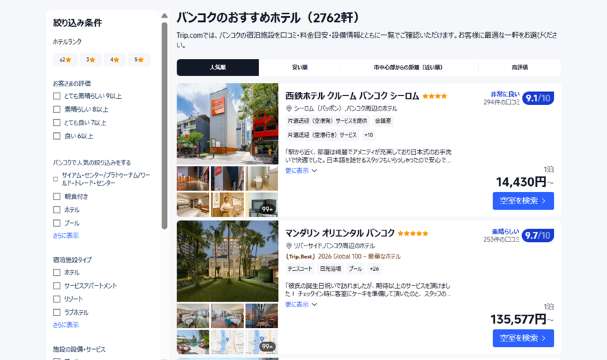Screen dimensions: 607x360
Task: Click the location pin beside リバーサイド
Action: coord(288,246)
